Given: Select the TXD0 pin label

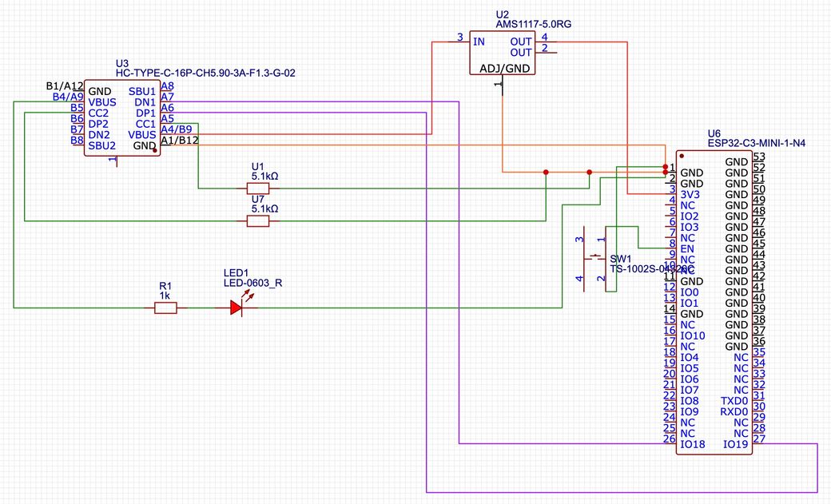Looking at the screenshot, I should (734, 400).
